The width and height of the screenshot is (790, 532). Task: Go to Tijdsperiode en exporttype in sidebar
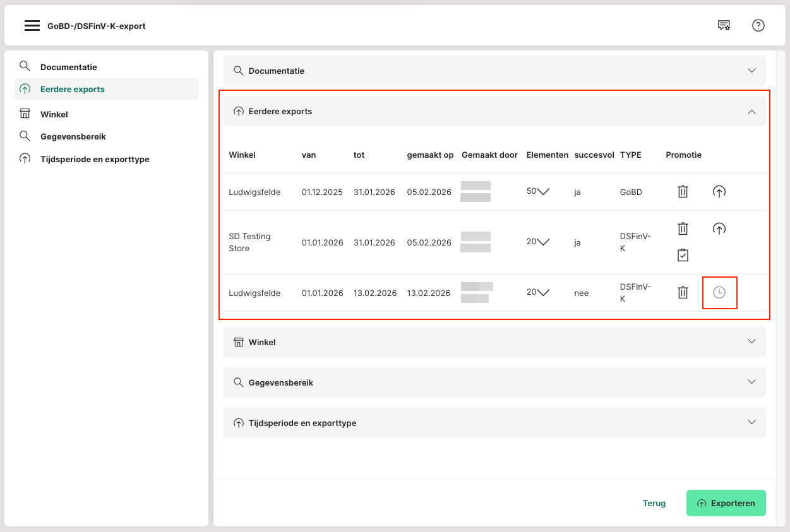(x=95, y=159)
